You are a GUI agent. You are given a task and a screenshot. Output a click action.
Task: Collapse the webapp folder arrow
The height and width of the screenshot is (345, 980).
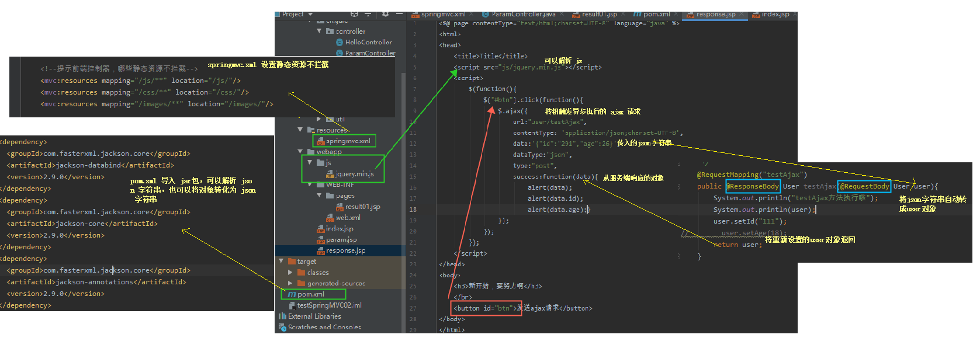[x=300, y=152]
